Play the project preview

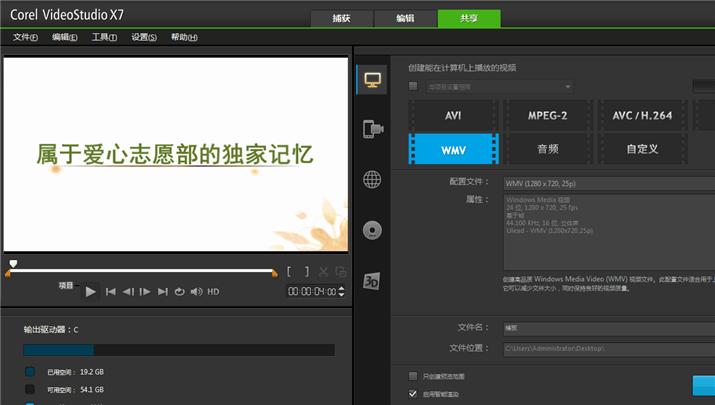point(90,291)
